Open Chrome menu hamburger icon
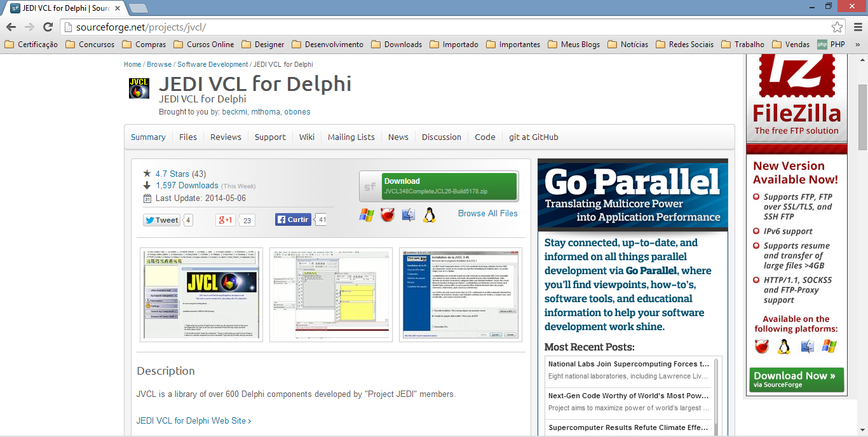868x437 pixels. pyautogui.click(x=858, y=27)
